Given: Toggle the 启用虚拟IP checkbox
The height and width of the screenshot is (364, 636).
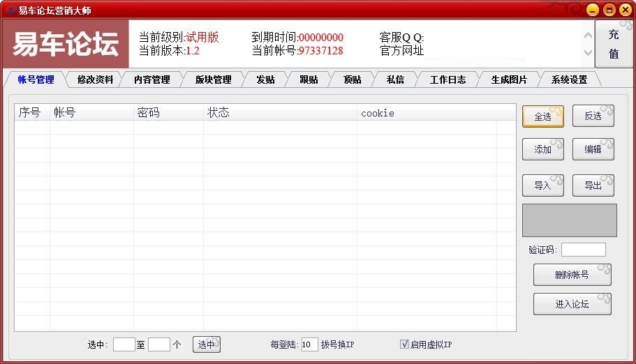Looking at the screenshot, I should point(404,344).
